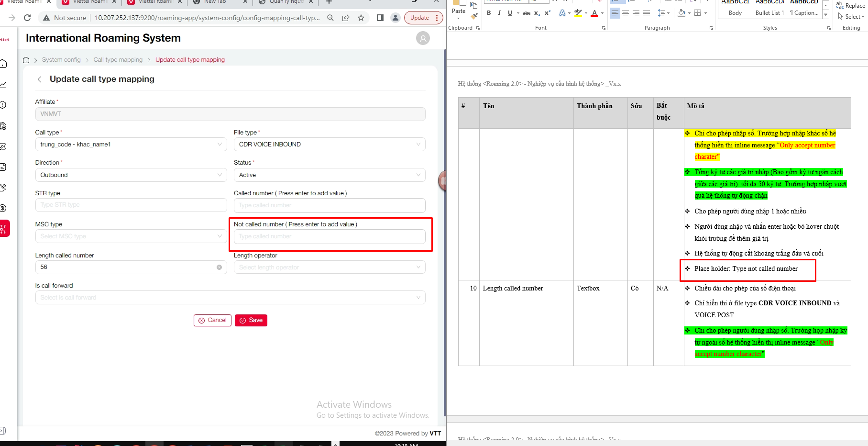This screenshot has width=868, height=446.
Task: Clear the Length called number field
Action: (219, 267)
